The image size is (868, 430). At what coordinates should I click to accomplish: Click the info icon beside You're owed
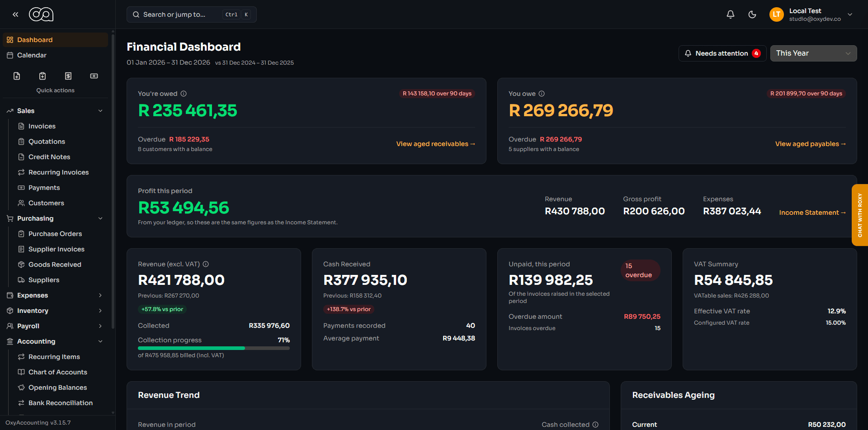(x=184, y=94)
